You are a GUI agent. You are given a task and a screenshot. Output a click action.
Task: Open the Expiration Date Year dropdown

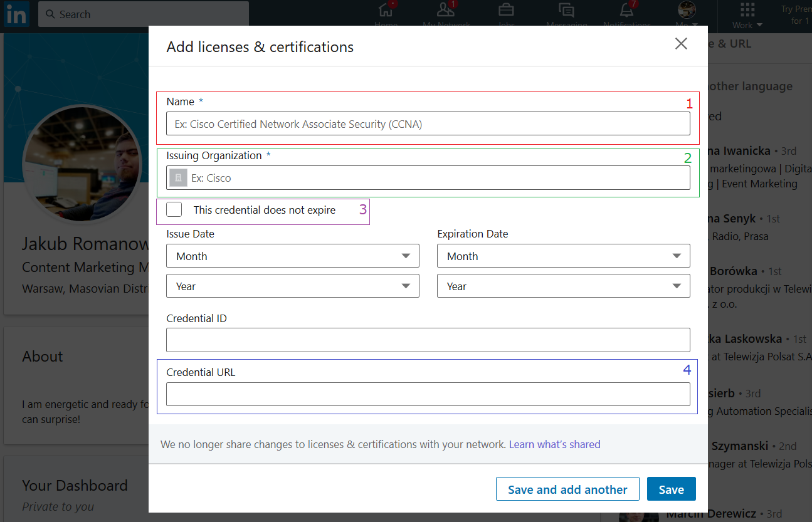point(564,286)
